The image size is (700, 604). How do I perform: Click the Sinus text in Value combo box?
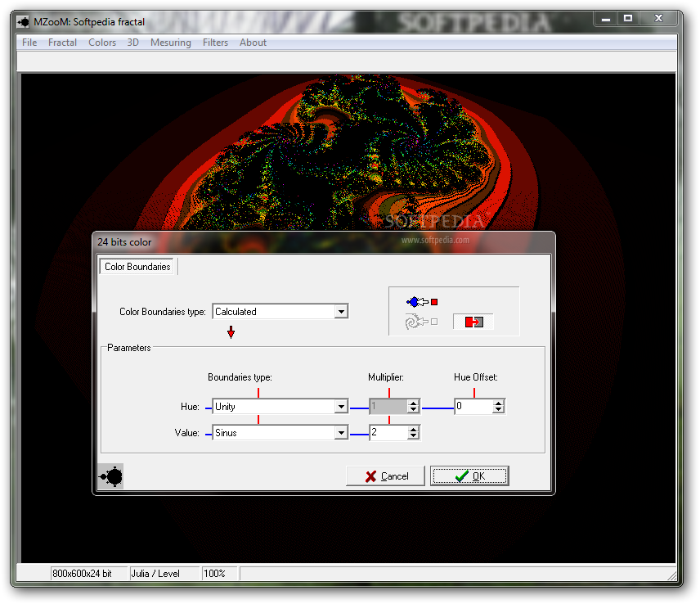(x=226, y=432)
